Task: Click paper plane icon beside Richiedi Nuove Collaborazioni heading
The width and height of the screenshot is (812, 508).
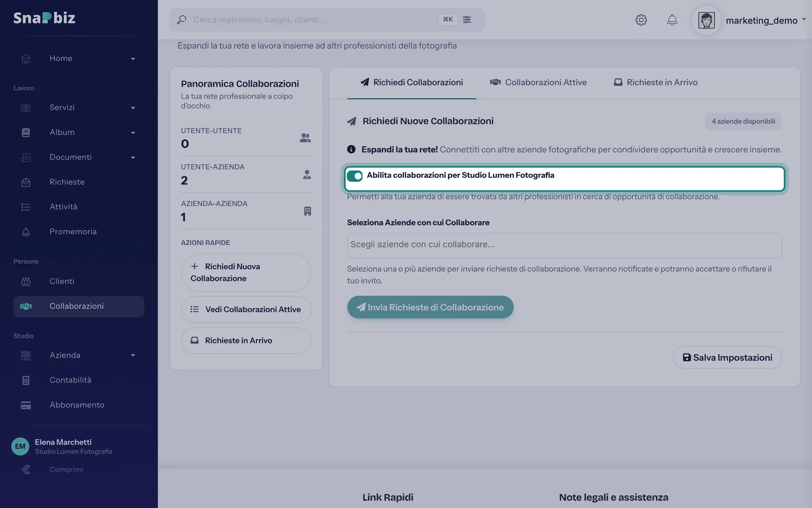Action: 351,121
